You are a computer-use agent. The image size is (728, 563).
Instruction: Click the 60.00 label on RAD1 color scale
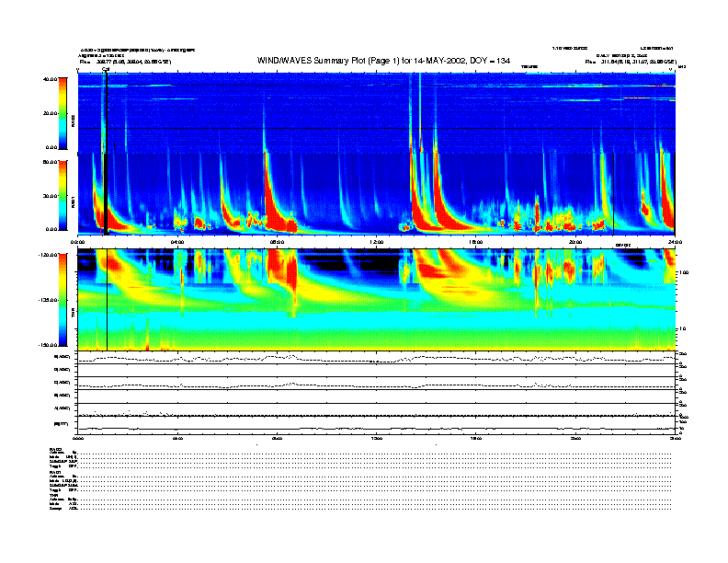pyautogui.click(x=50, y=162)
